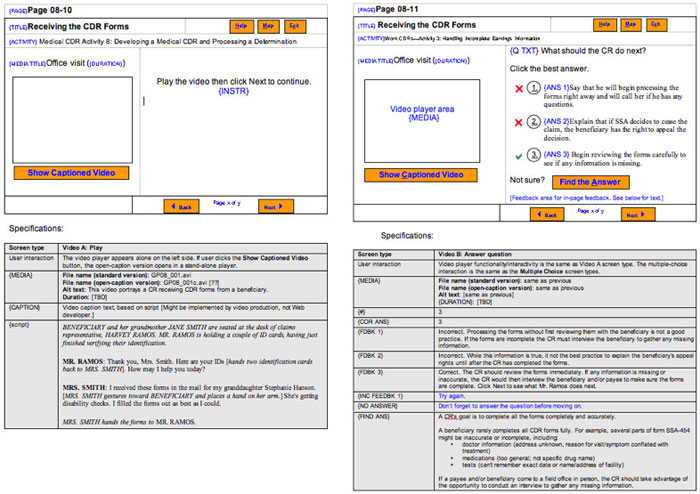Screen dimensions: 700x494
Task: Click the red X beside answer 1
Action: point(517,88)
